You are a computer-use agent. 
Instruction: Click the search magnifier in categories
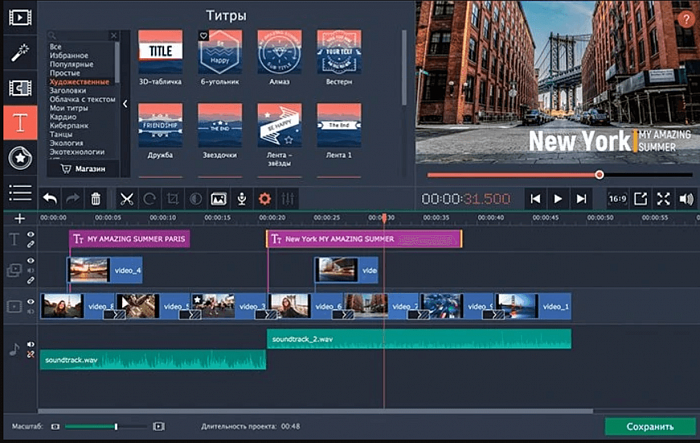click(x=52, y=35)
